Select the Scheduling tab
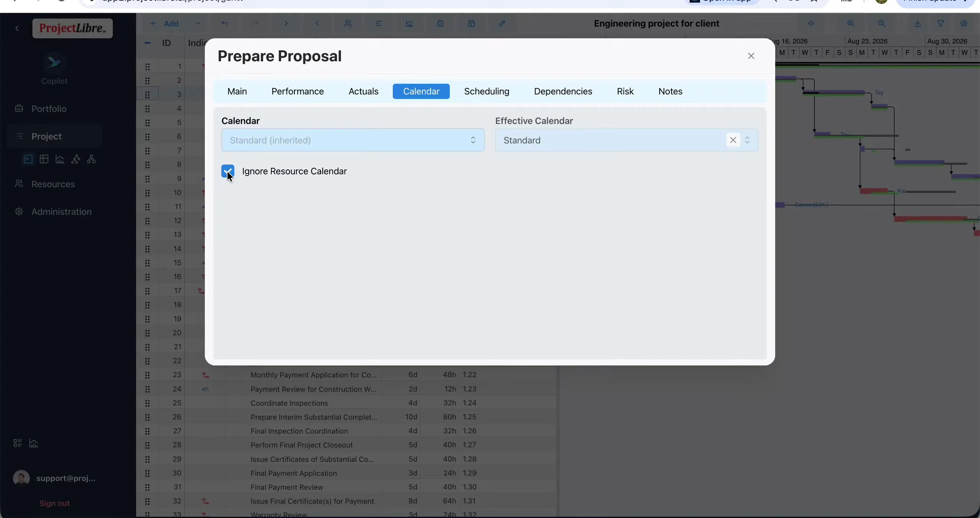 [487, 91]
